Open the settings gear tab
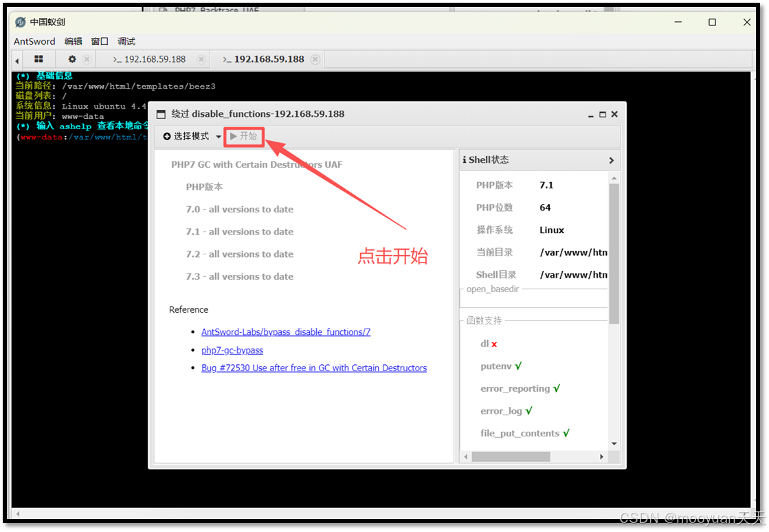769x532 pixels. click(72, 59)
